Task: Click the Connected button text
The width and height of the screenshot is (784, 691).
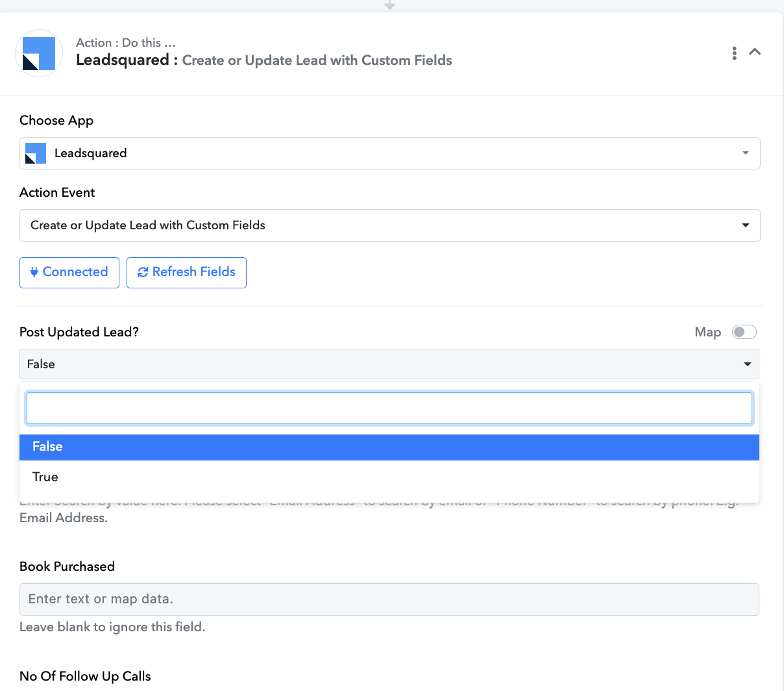Action: [75, 272]
